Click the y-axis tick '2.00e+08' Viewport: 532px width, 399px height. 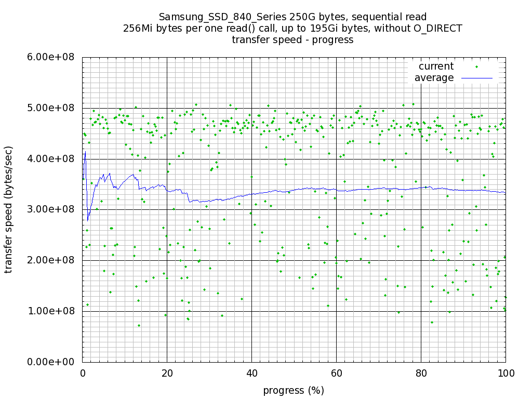pyautogui.click(x=50, y=260)
